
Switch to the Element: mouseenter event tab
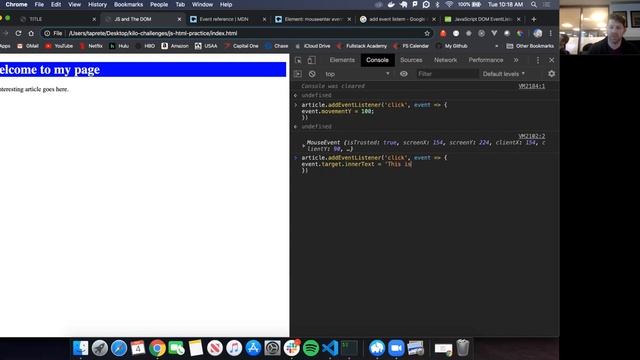(x=313, y=19)
